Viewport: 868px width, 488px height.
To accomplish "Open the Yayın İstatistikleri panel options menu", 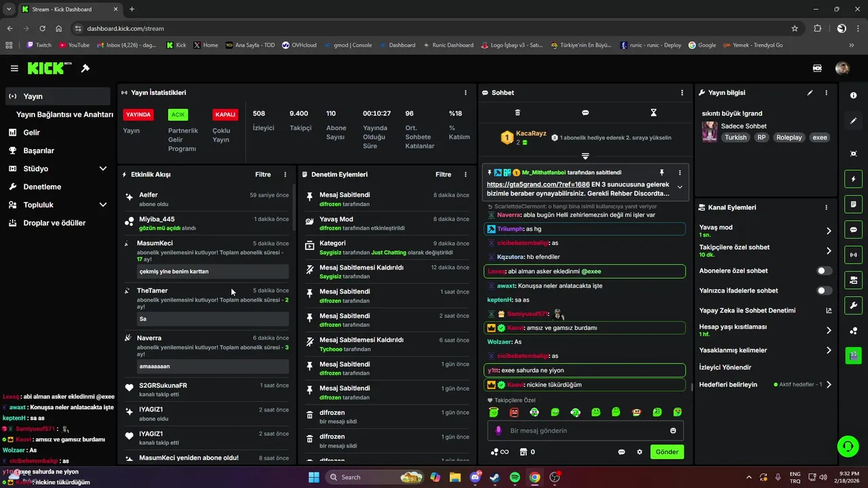I will [x=465, y=93].
